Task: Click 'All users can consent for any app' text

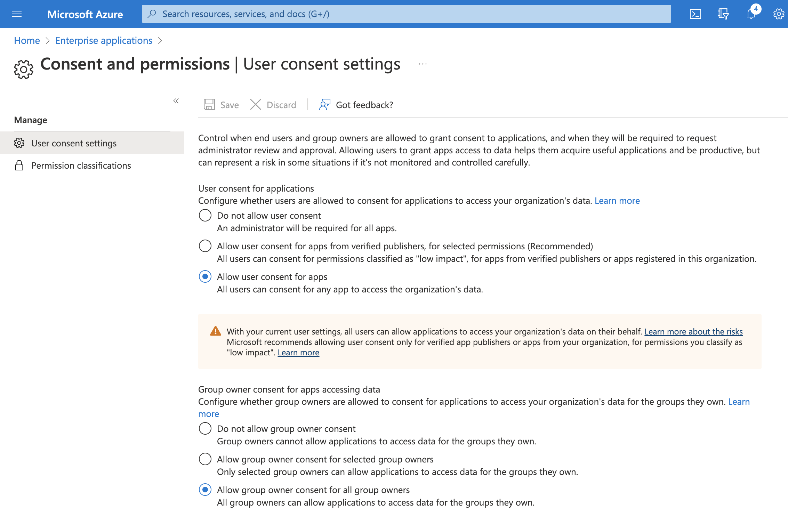Action: click(x=350, y=289)
